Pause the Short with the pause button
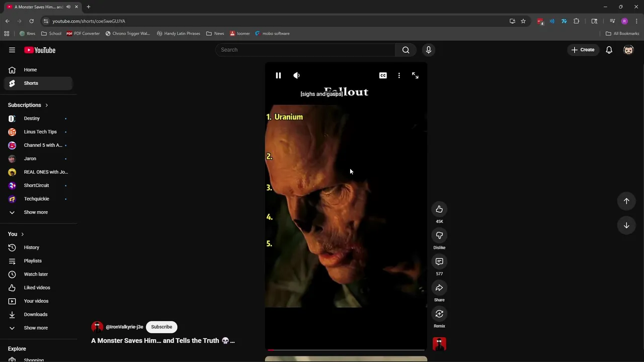Image resolution: width=644 pixels, height=362 pixels. (278, 75)
